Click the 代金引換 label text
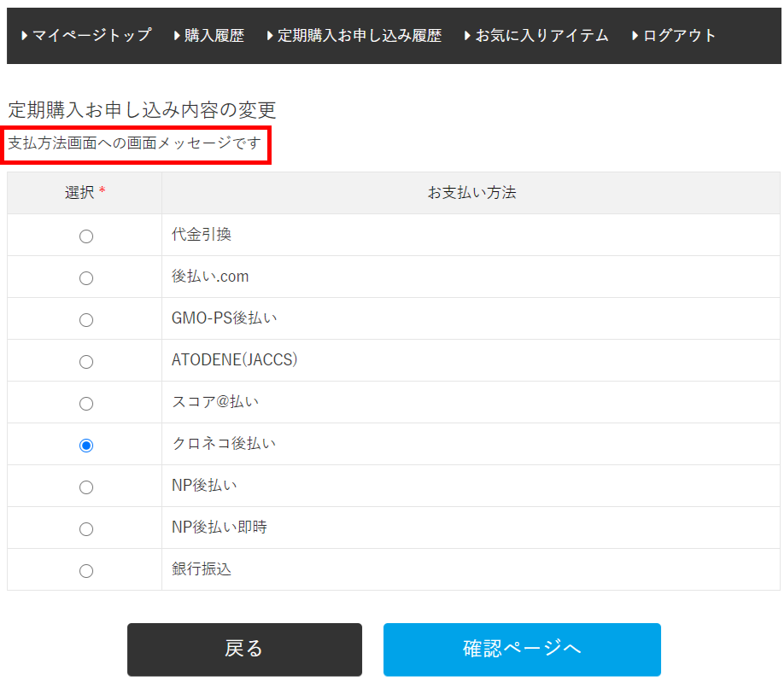 pos(202,235)
